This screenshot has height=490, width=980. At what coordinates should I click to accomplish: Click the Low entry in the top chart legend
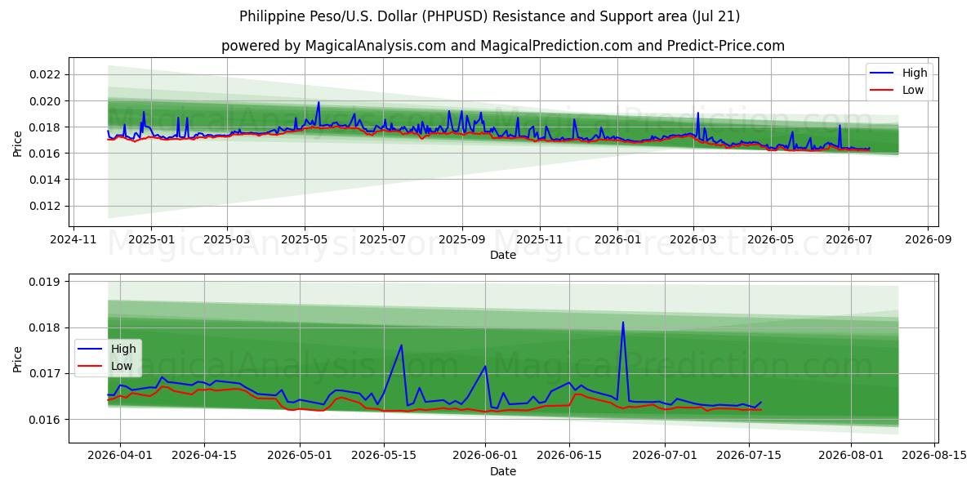898,91
